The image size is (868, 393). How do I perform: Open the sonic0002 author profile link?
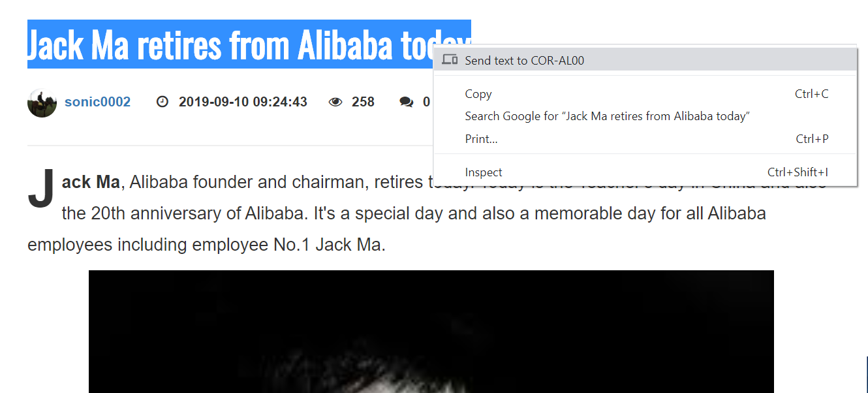coord(97,102)
